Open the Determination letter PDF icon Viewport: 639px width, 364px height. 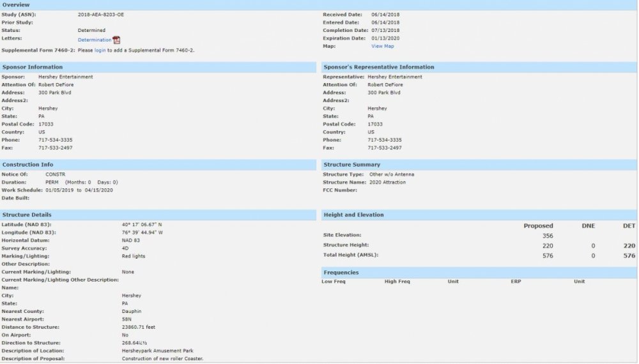click(x=116, y=40)
